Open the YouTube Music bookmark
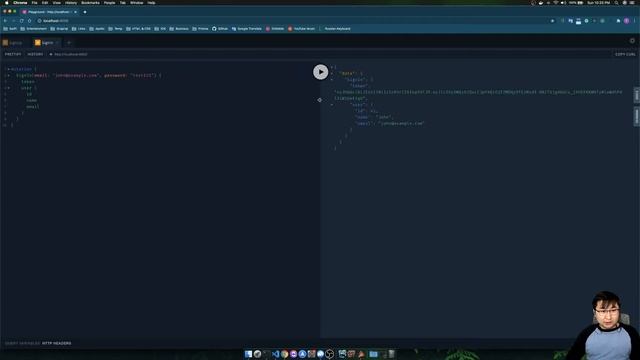Viewport: 640px width, 360px height. pos(302,29)
